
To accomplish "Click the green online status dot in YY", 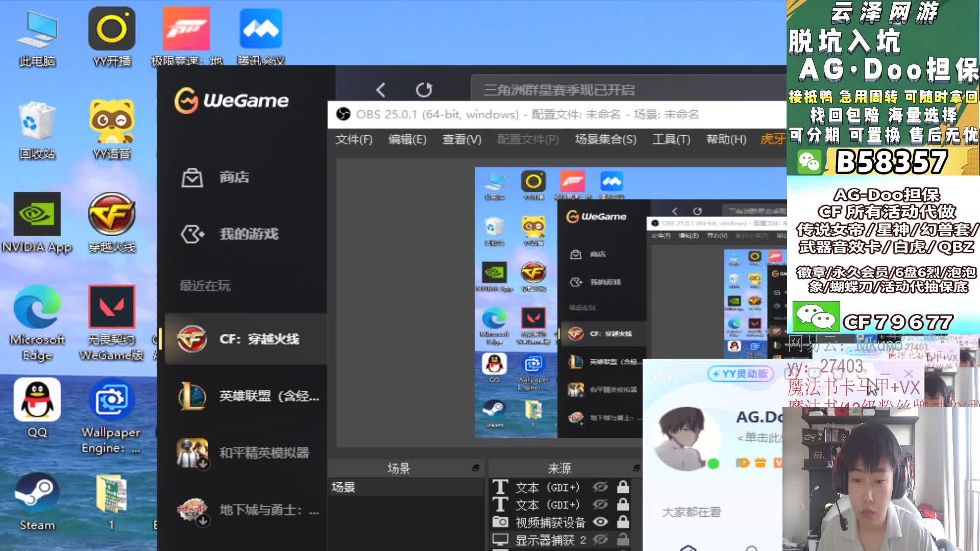I will 713,464.
